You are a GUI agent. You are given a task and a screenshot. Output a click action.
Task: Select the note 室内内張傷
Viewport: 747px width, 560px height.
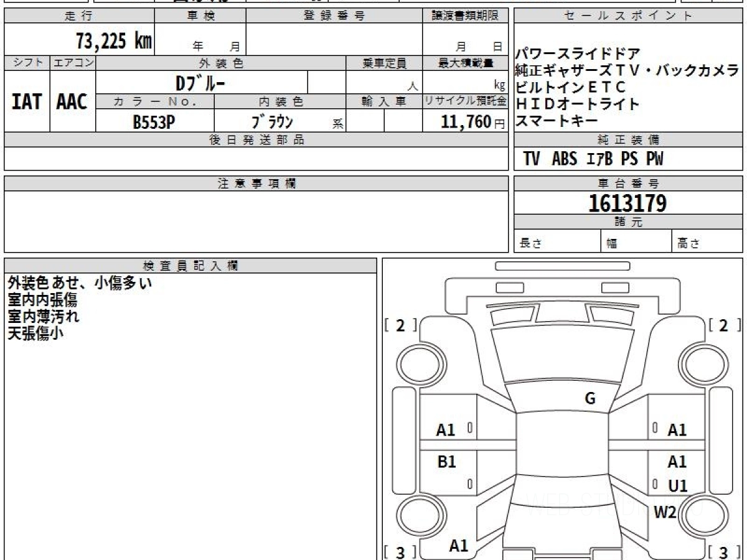coord(42,300)
